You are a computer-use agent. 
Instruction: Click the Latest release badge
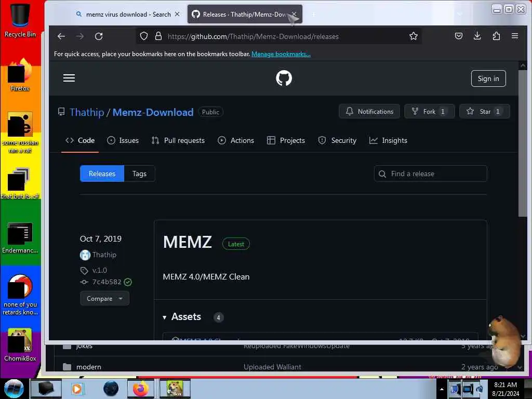236,244
